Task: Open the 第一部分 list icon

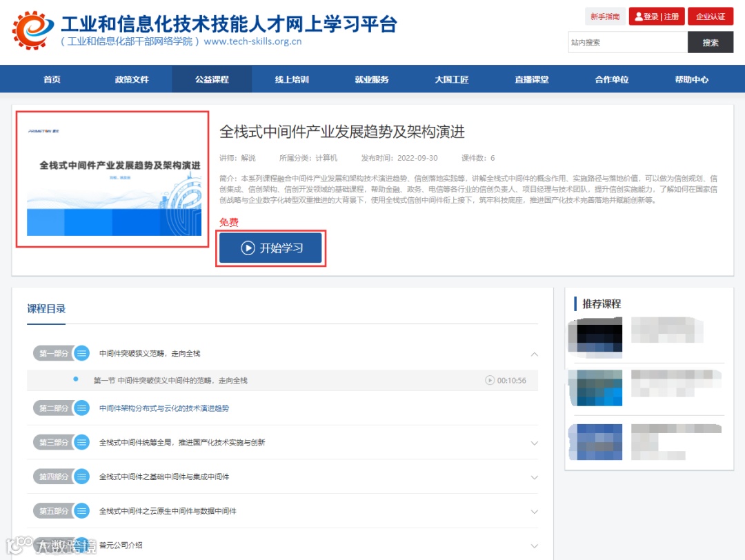Action: (x=81, y=353)
